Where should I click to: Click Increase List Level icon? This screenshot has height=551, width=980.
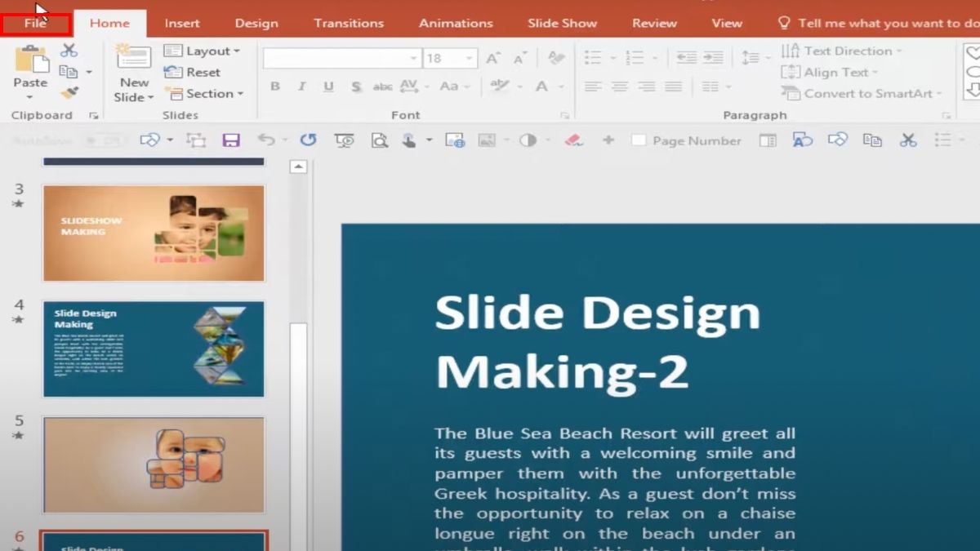(713, 58)
